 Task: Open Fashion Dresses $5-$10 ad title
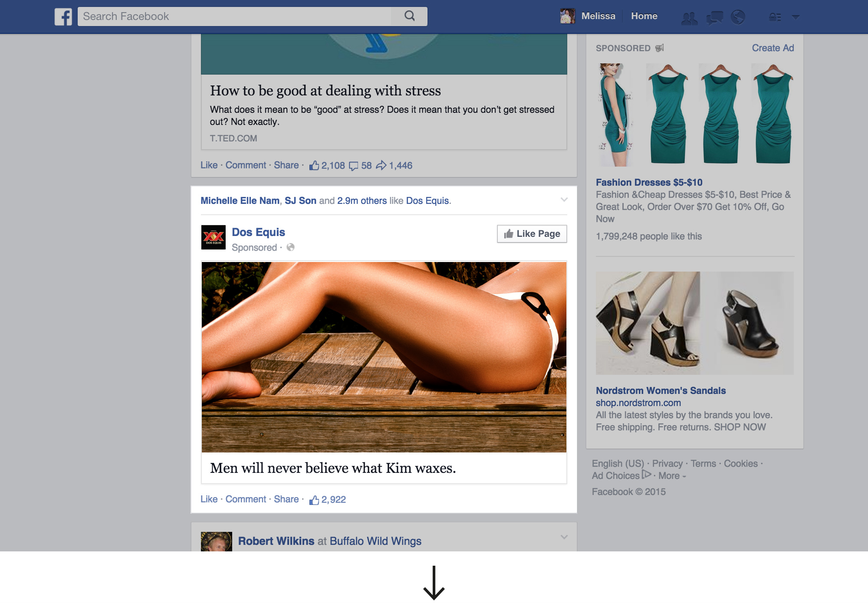tap(649, 183)
